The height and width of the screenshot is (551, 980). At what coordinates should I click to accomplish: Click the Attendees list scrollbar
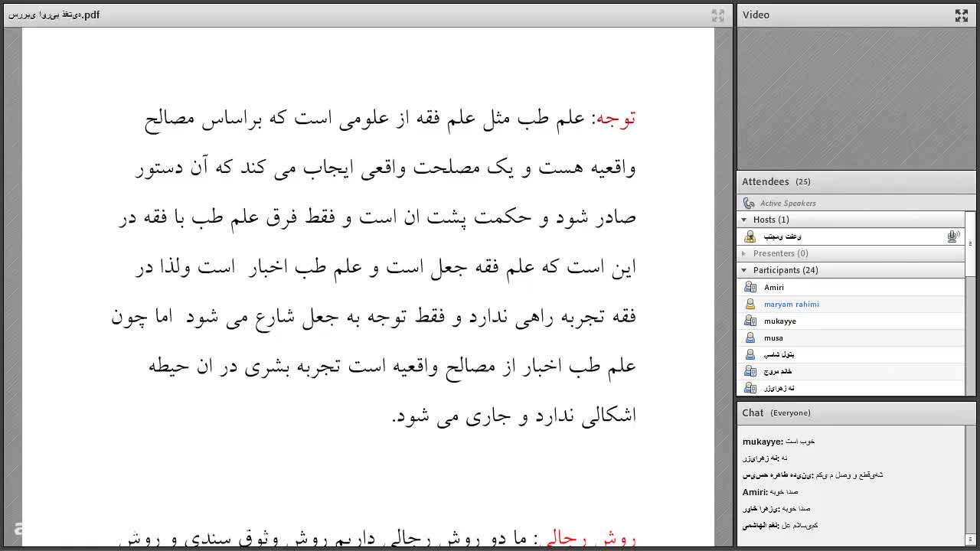pos(970,304)
